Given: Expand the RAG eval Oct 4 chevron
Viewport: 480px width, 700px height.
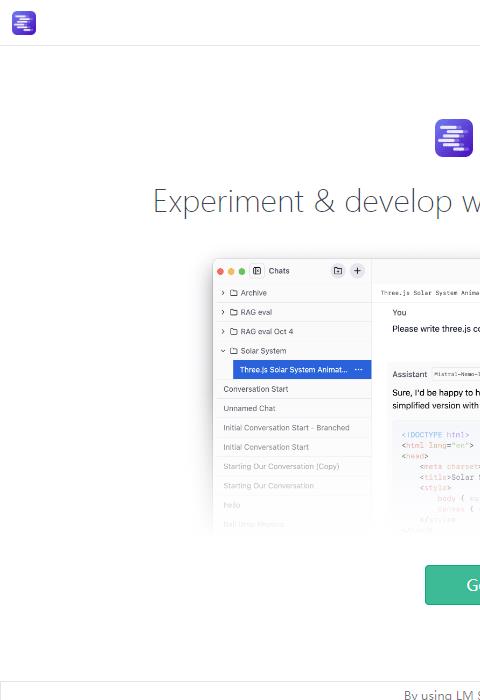Looking at the screenshot, I should click(223, 331).
